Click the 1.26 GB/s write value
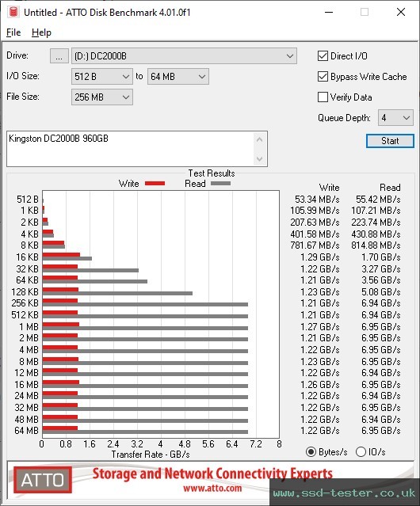420x506 pixels. (320, 385)
